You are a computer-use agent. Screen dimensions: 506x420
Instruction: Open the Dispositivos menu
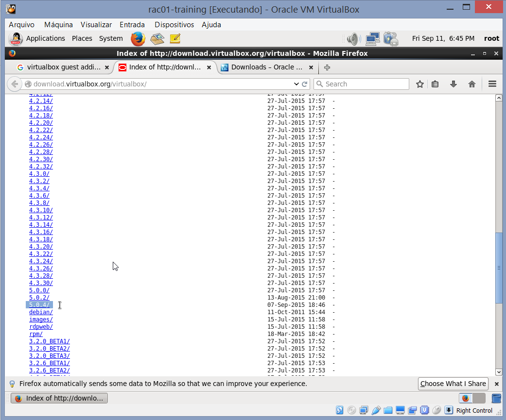pos(174,25)
